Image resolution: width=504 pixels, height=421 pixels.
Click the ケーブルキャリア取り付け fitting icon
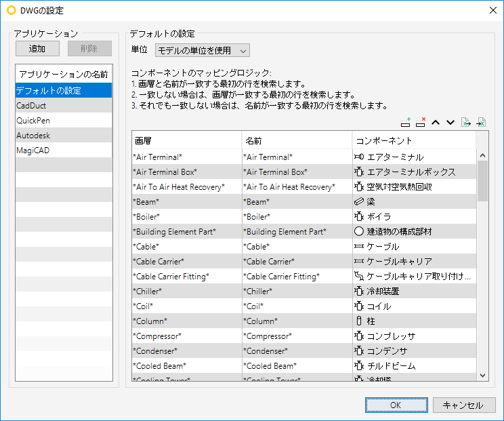coord(359,277)
